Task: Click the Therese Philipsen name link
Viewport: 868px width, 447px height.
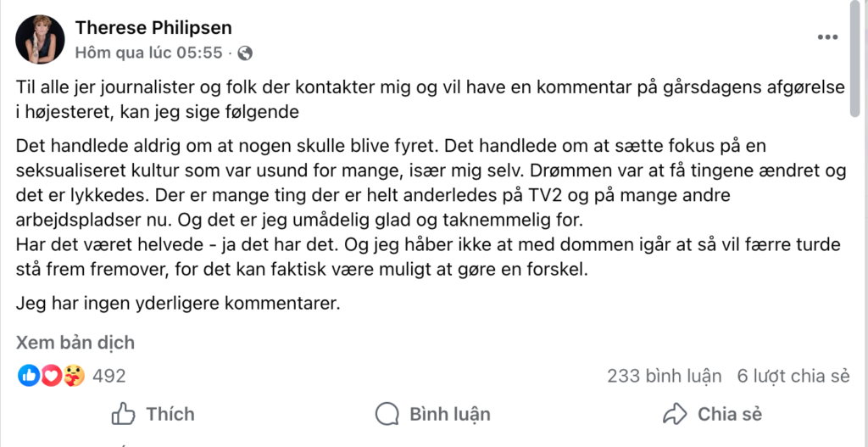Action: pyautogui.click(x=153, y=28)
